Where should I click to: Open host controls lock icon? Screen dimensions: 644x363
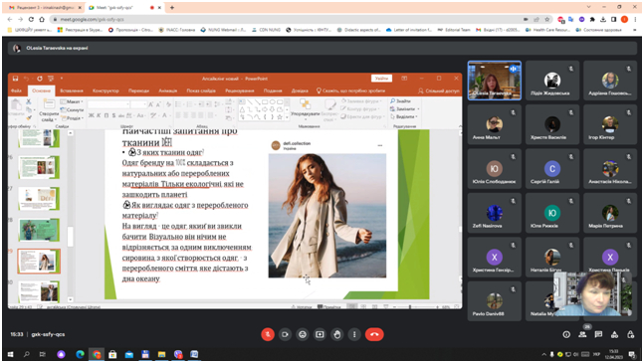tap(630, 335)
